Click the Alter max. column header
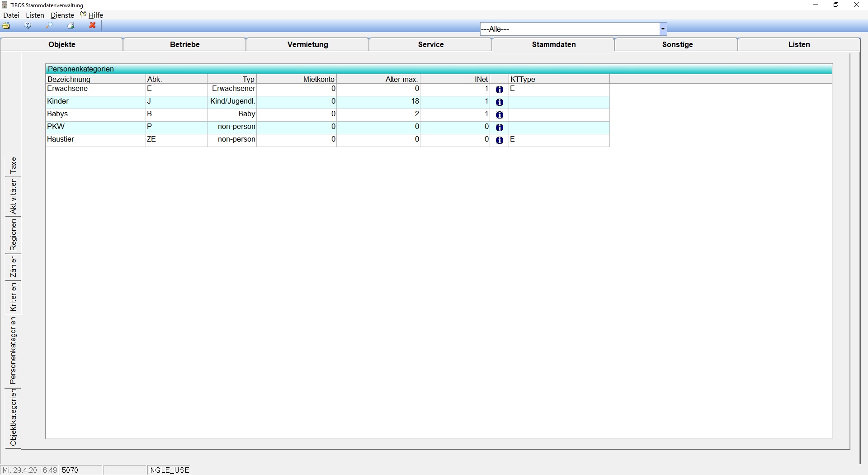The image size is (868, 475). (378, 79)
